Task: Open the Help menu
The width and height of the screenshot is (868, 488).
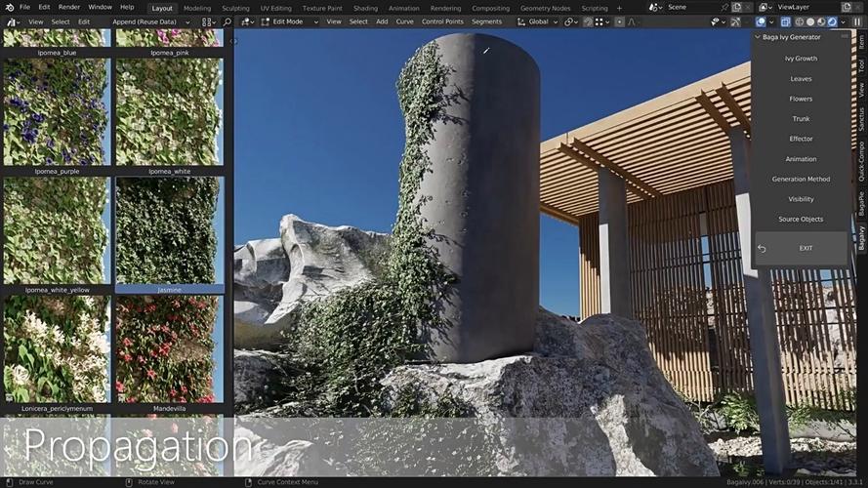Action: pos(127,7)
